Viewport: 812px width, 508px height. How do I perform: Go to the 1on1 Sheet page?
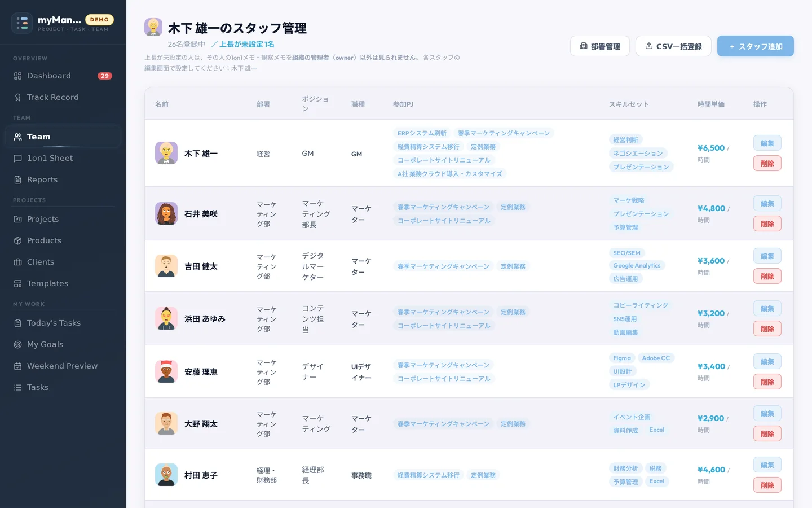coord(63,159)
